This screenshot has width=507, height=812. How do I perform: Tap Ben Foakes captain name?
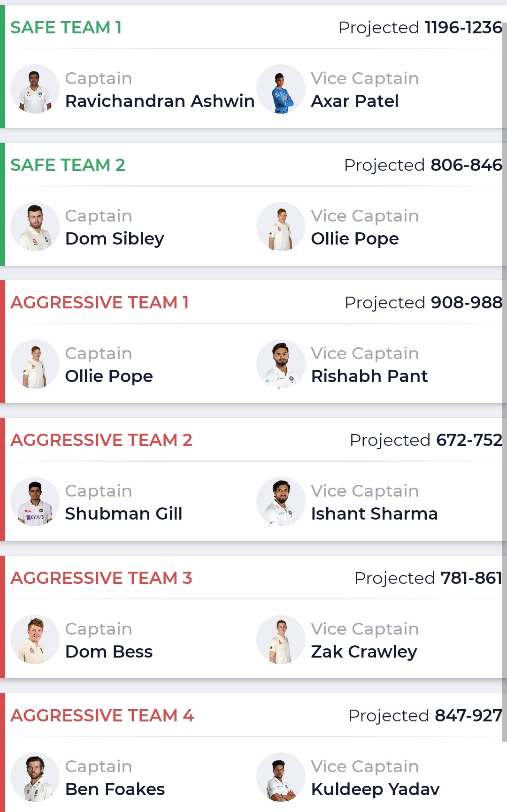(115, 789)
